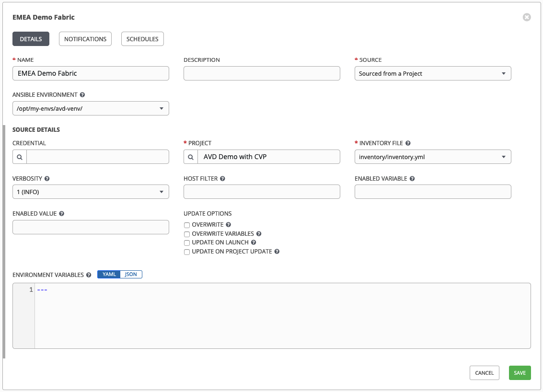The image size is (543, 392).
Task: Cancel editing the inventory source
Action: coord(484,372)
